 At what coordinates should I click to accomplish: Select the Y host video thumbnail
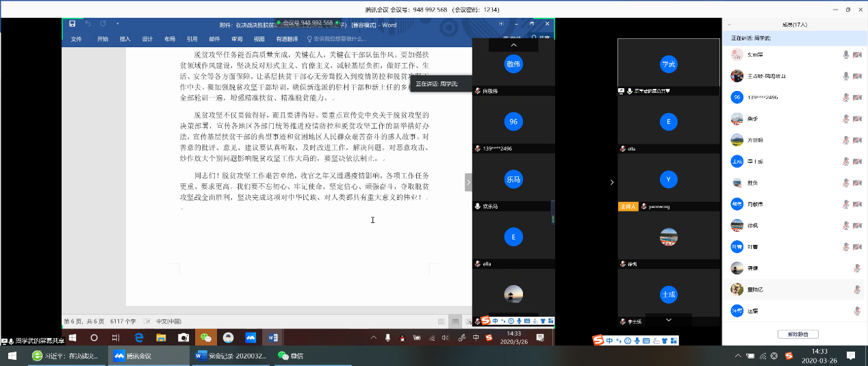668,181
